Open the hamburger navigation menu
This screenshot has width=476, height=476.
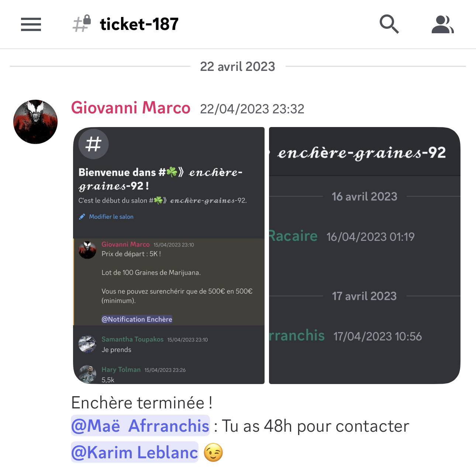tap(31, 24)
